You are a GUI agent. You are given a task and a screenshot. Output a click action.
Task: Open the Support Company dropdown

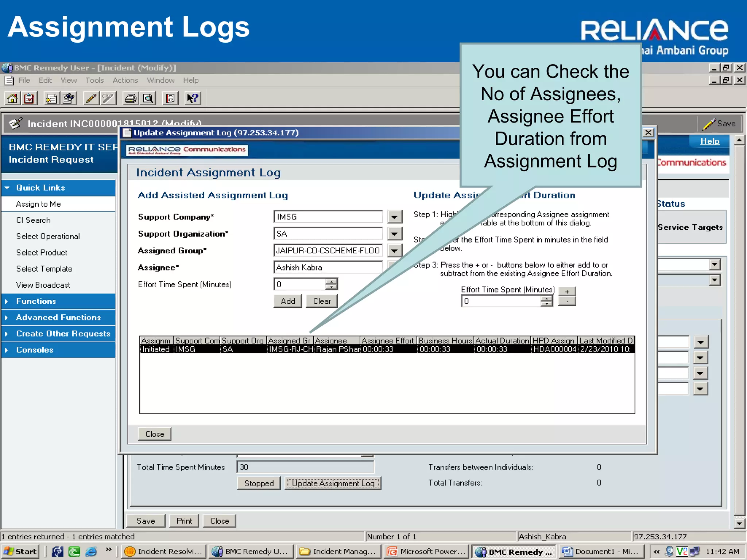(x=395, y=217)
